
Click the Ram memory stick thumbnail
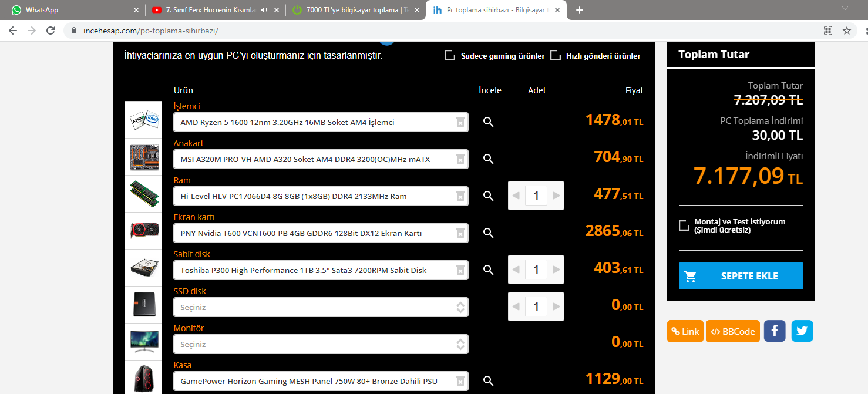(x=143, y=194)
